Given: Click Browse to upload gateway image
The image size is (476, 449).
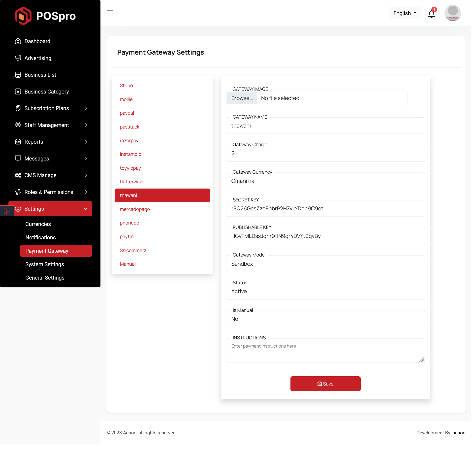Looking at the screenshot, I should tap(242, 98).
